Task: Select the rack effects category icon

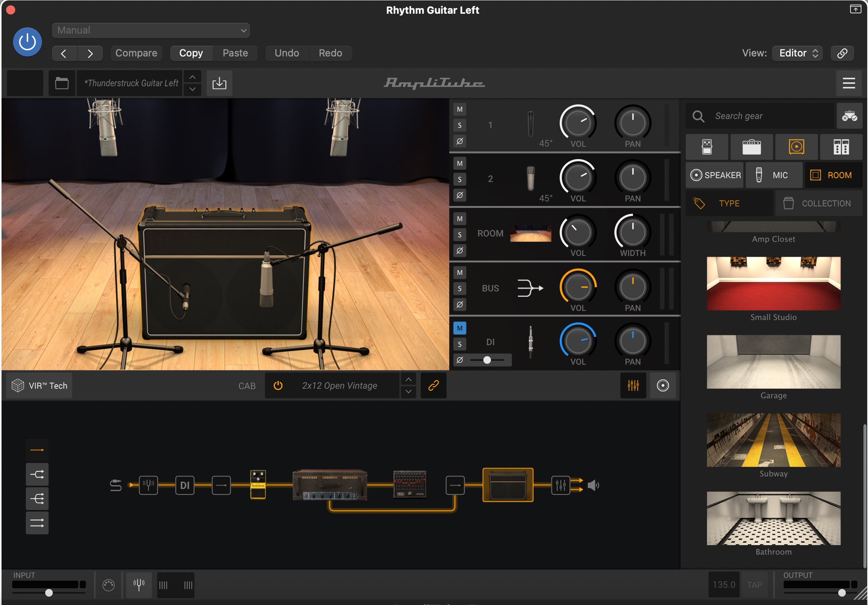Action: (x=841, y=147)
